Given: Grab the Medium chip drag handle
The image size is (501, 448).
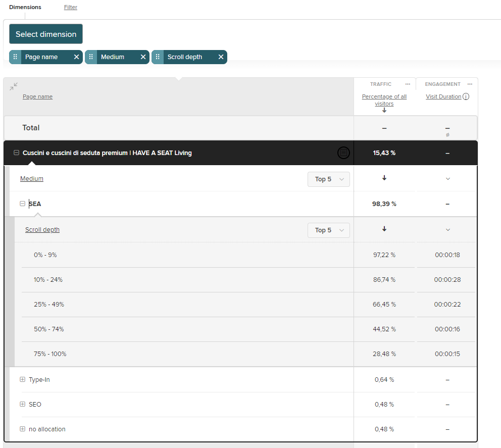Looking at the screenshot, I should 91,57.
